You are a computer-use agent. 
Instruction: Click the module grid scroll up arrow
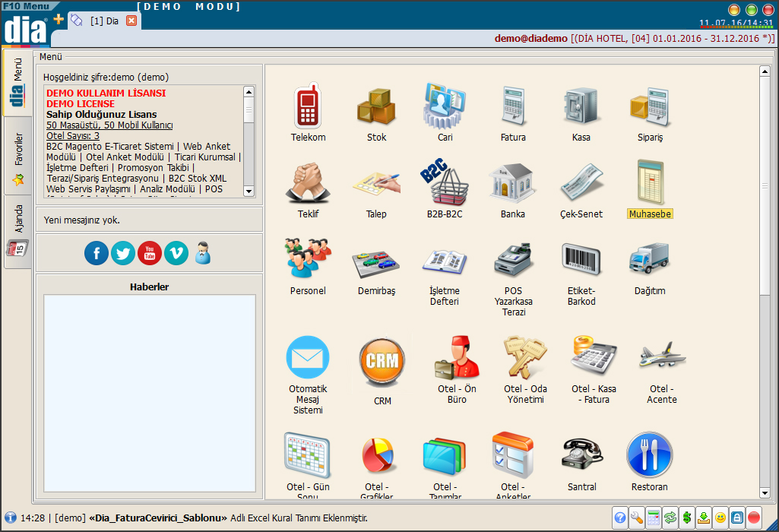(x=765, y=71)
